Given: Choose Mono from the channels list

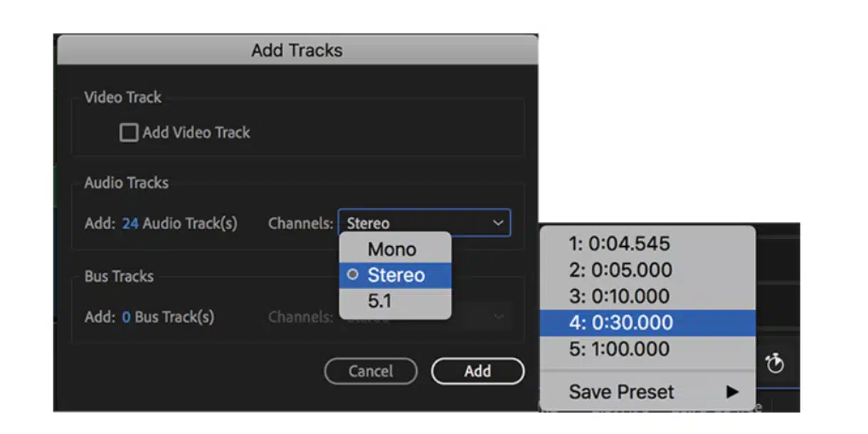Looking at the screenshot, I should pos(392,249).
